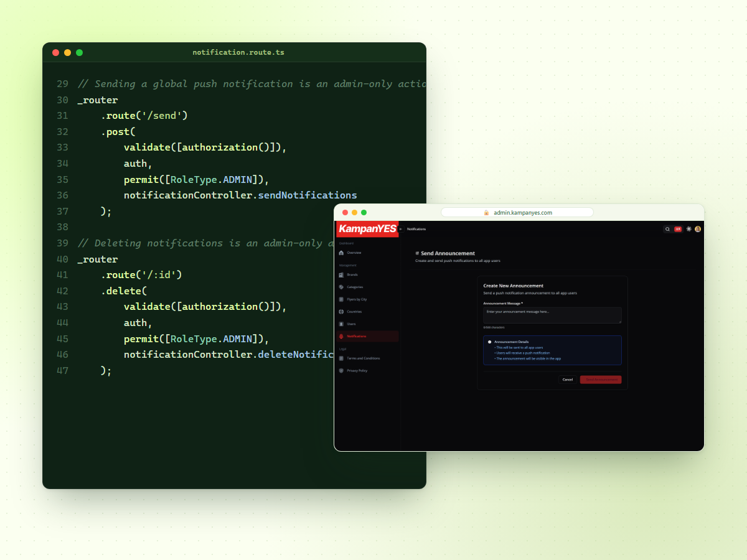747x560 pixels.
Task: Click the KampanYES logo
Action: 367,229
